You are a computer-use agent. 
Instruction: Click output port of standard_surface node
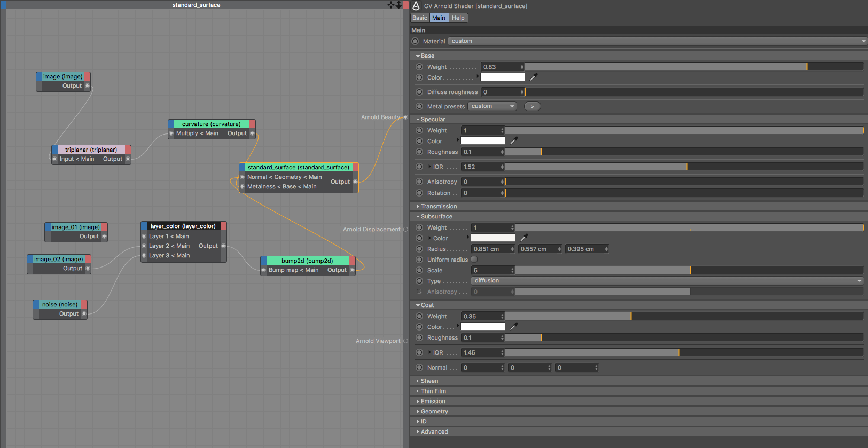click(355, 182)
